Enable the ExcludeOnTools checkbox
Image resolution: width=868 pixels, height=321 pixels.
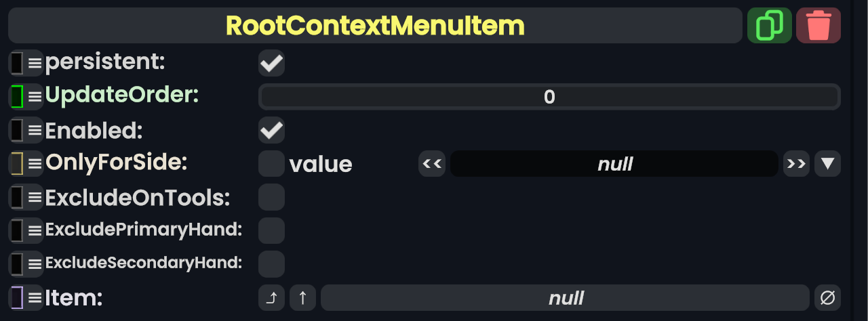click(271, 197)
